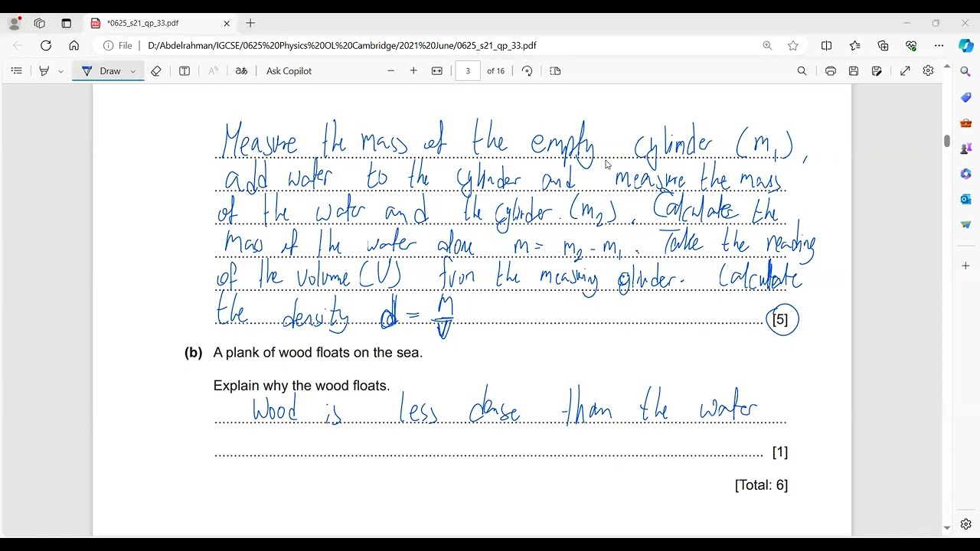Click the Save as icon

pos(877,70)
